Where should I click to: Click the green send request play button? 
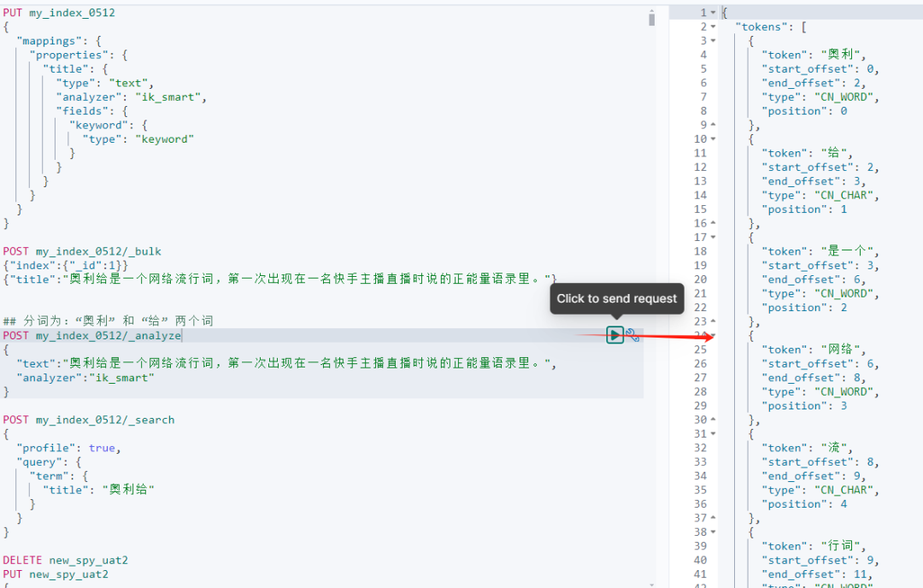(x=614, y=335)
